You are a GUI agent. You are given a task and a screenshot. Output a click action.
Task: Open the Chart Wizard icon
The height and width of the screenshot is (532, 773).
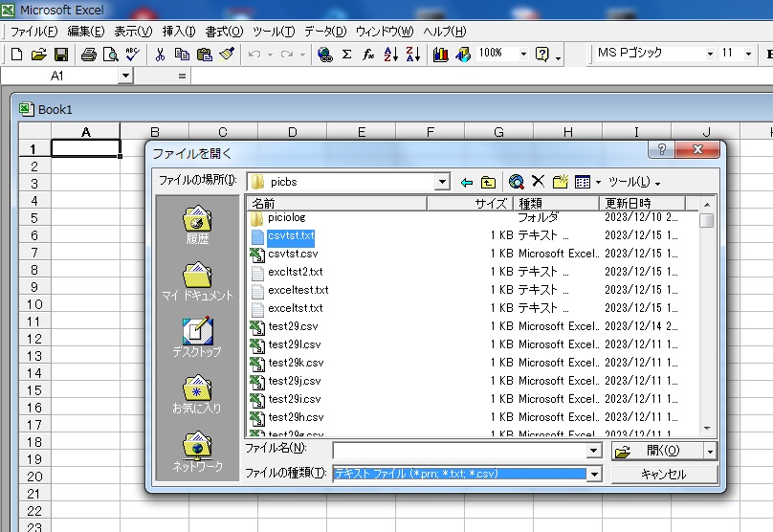(440, 55)
